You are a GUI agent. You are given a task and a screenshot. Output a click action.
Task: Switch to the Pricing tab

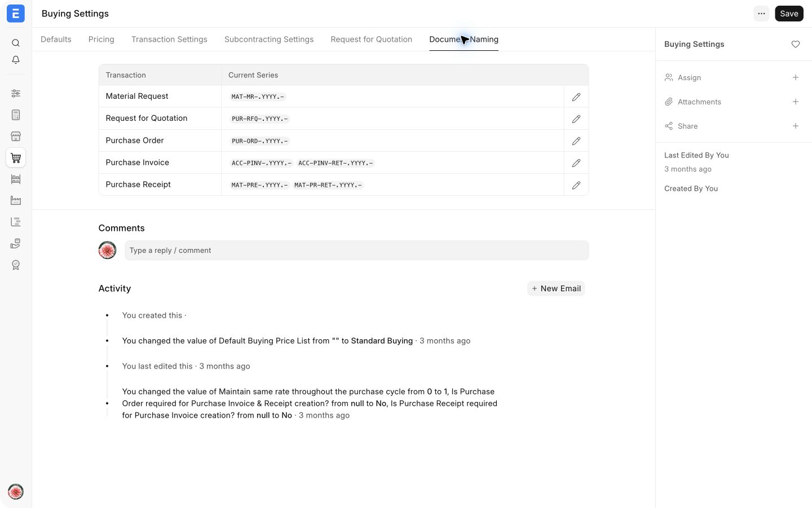(101, 40)
